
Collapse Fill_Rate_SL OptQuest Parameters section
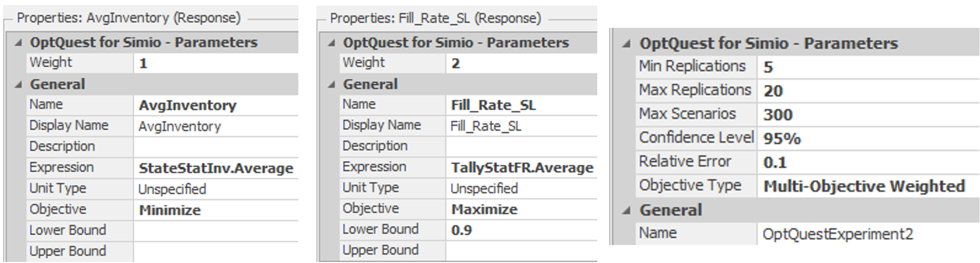tap(332, 43)
